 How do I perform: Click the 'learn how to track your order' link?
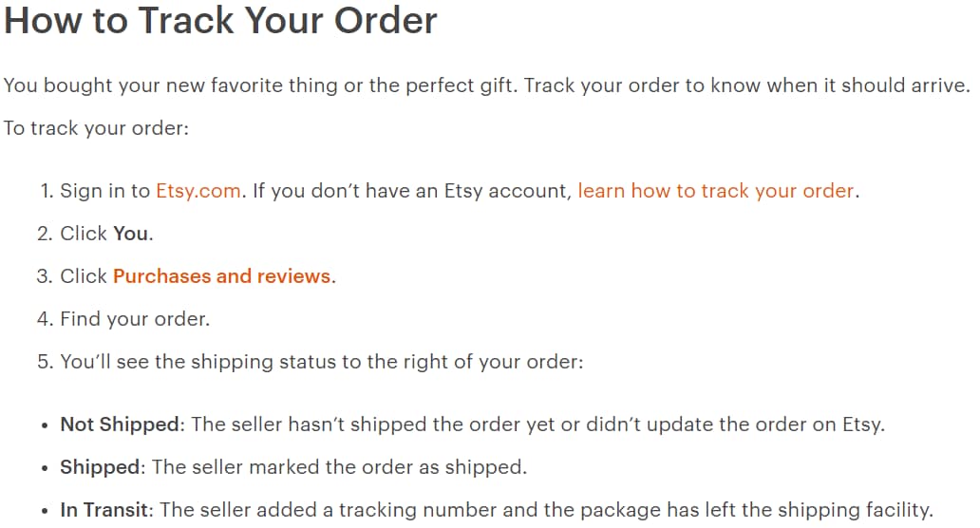pos(715,191)
